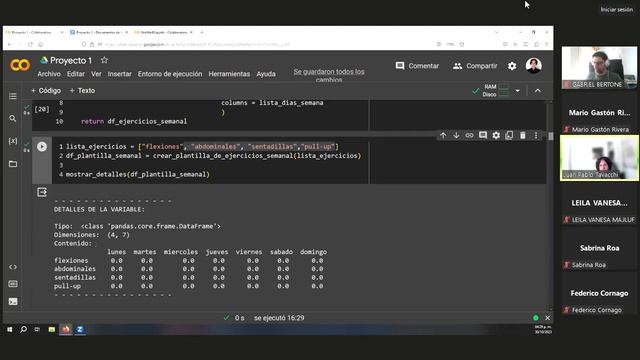The image size is (640, 360).
Task: Open RAM/Disco resources indicator
Action: 496,91
